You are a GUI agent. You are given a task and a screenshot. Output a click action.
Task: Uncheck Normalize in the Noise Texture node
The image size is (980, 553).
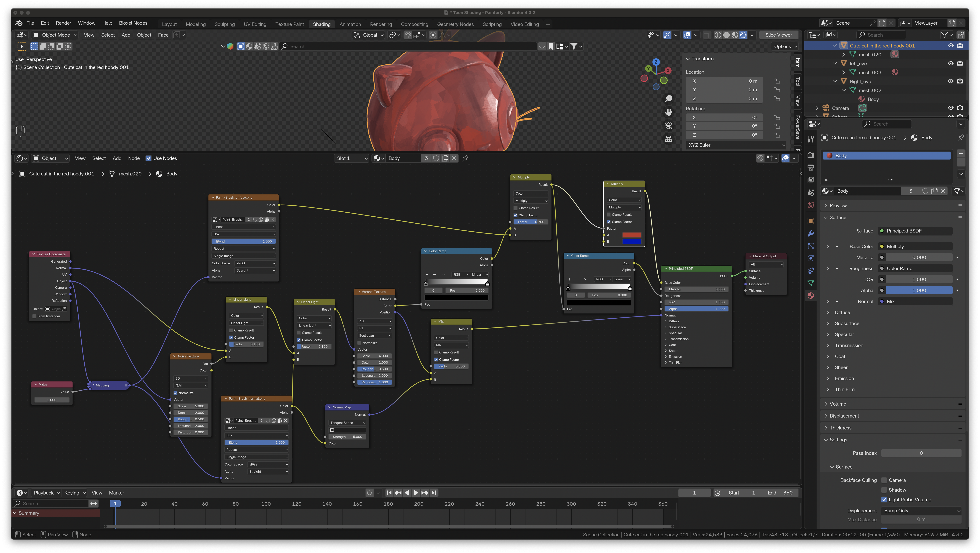(175, 393)
